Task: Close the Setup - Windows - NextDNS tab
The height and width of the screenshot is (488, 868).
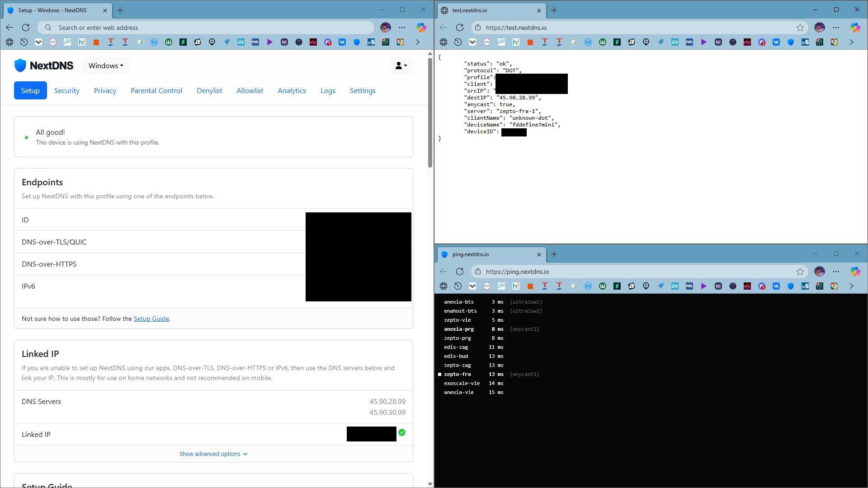Action: [105, 10]
